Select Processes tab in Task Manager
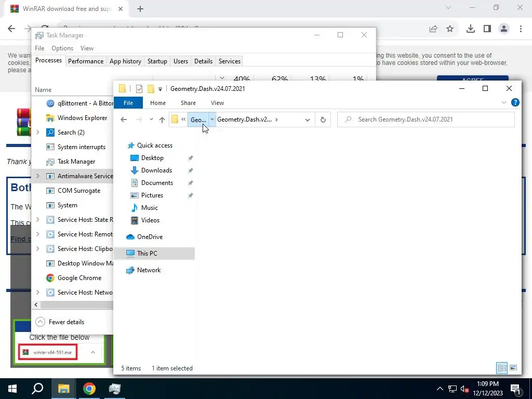The height and width of the screenshot is (399, 532). [x=48, y=60]
